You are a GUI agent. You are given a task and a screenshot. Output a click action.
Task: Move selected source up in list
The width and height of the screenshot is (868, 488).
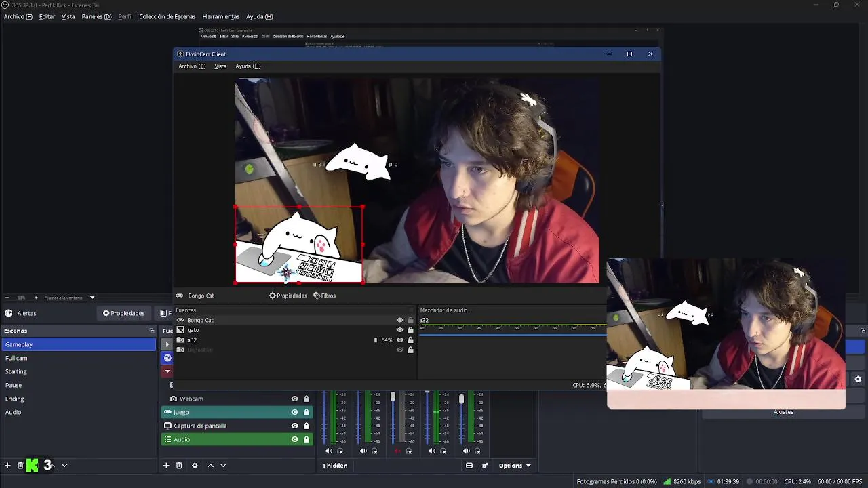click(x=210, y=466)
